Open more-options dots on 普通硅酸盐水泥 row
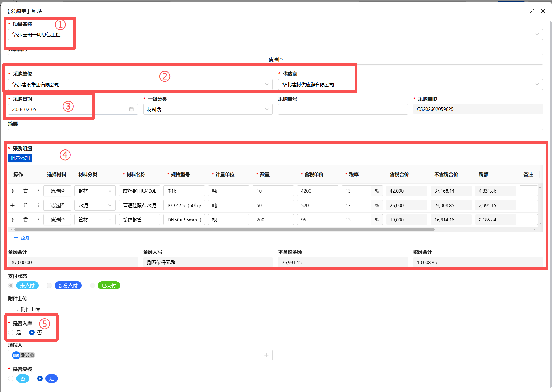This screenshot has width=552, height=392. (38, 205)
